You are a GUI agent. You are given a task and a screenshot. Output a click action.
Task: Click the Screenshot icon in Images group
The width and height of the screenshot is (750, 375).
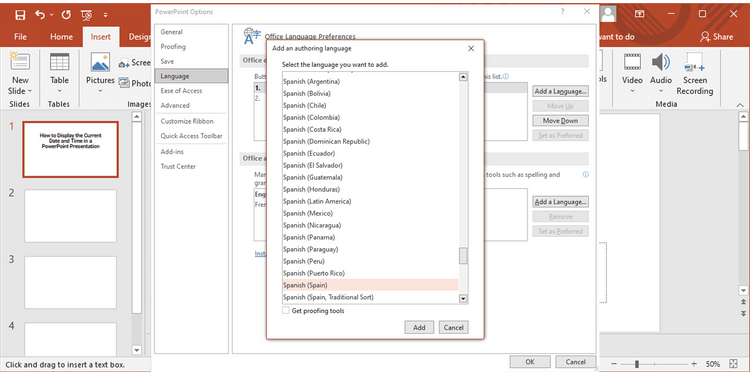pyautogui.click(x=124, y=63)
